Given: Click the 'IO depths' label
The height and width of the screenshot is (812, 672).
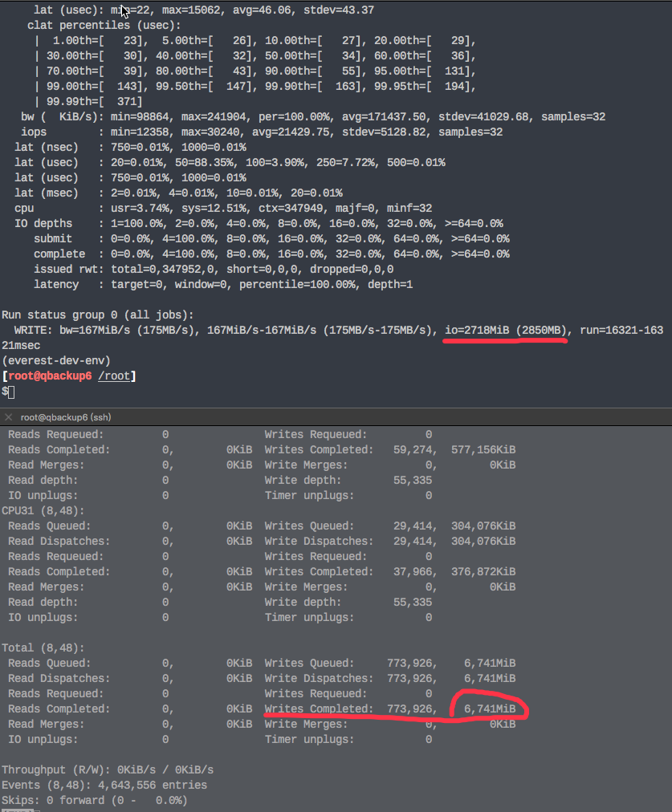Looking at the screenshot, I should click(x=43, y=223).
